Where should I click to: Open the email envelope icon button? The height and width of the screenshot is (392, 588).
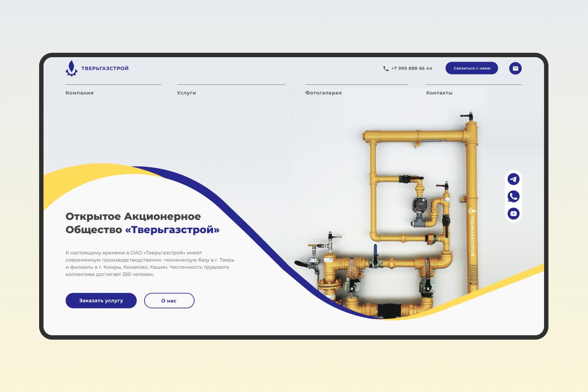[515, 68]
